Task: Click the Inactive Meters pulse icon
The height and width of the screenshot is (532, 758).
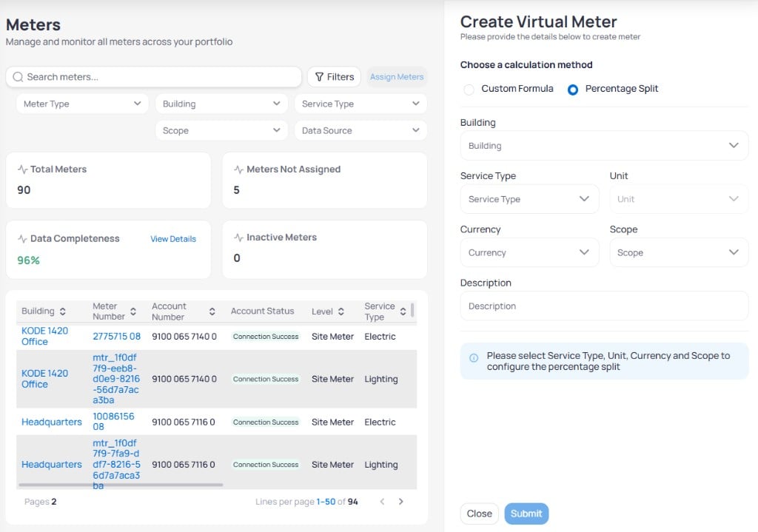Action: [x=238, y=238]
